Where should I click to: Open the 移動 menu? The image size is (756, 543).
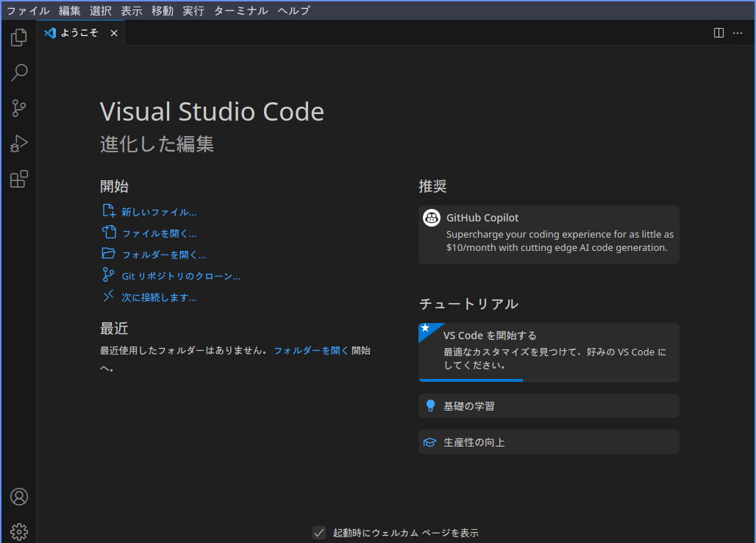[162, 10]
